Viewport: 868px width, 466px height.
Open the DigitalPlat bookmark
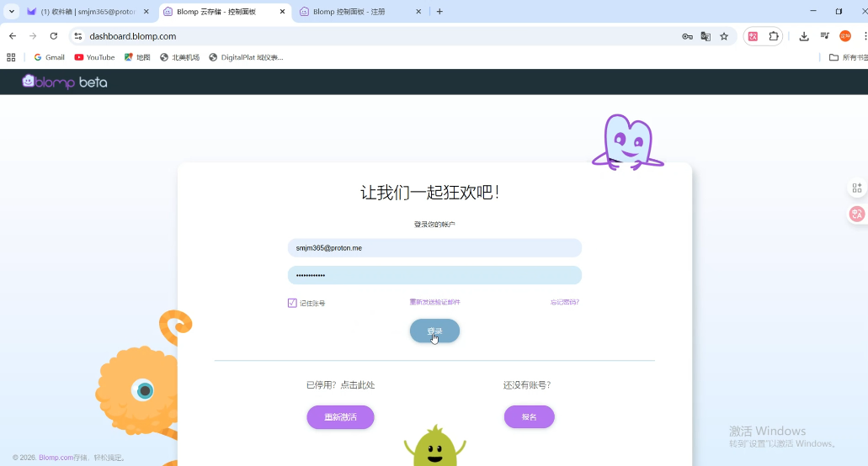[246, 57]
